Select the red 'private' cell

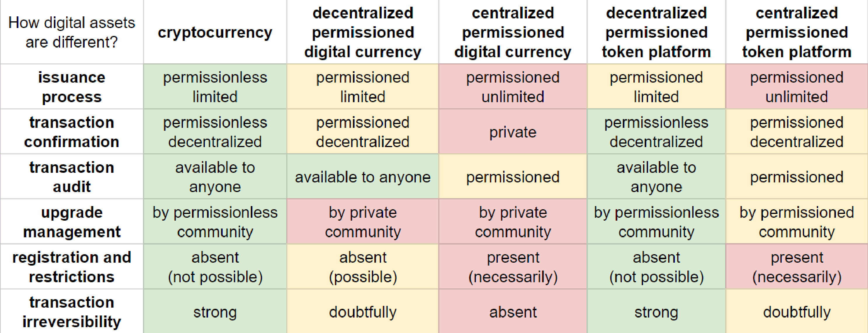[513, 132]
